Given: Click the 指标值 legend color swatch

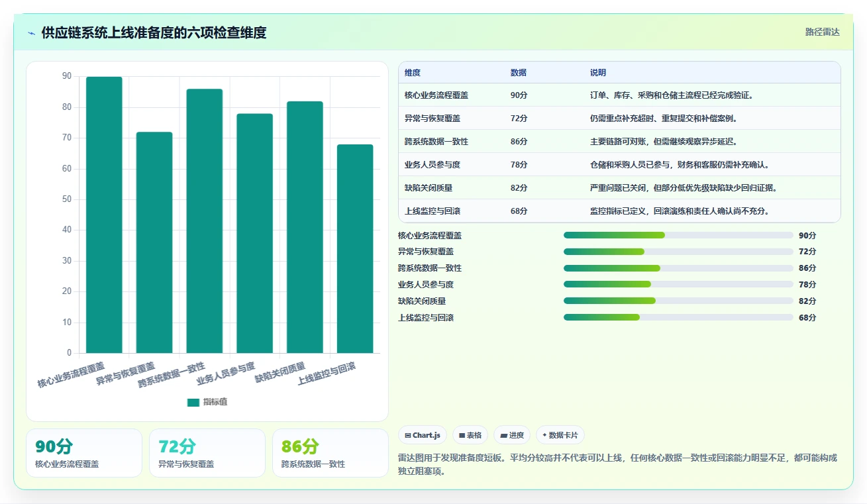Looking at the screenshot, I should pyautogui.click(x=193, y=402).
